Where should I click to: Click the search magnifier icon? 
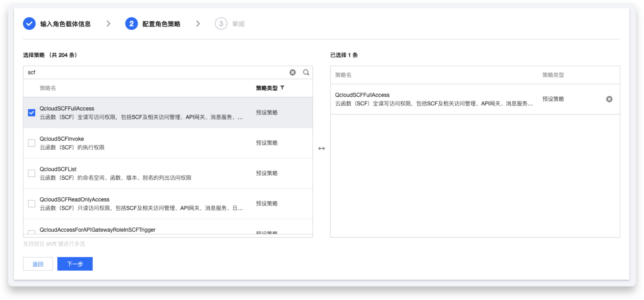306,72
